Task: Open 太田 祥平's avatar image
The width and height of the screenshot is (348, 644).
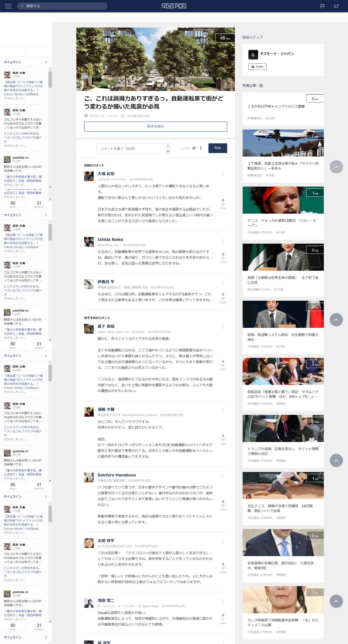Action: (89, 543)
